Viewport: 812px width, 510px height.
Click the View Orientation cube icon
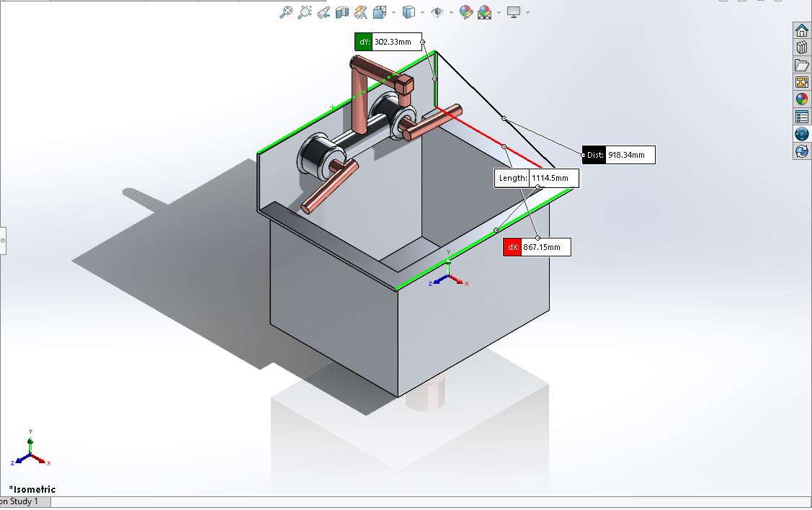pyautogui.click(x=380, y=12)
